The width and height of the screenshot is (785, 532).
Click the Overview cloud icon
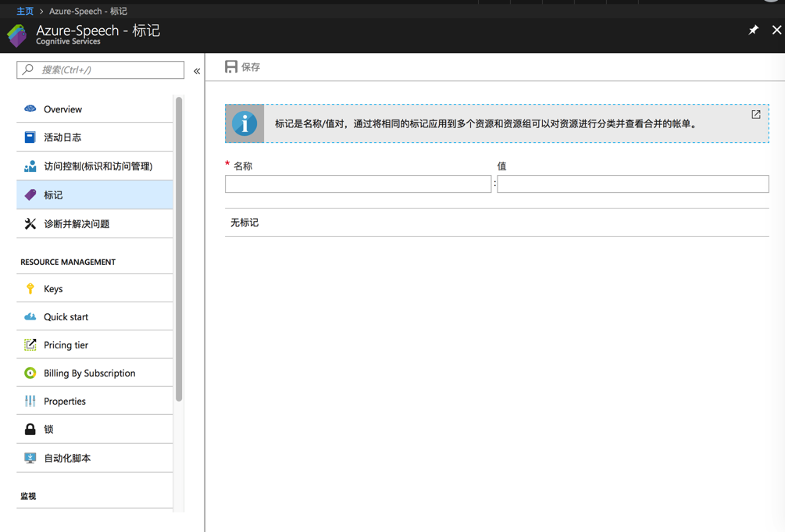pyautogui.click(x=30, y=109)
